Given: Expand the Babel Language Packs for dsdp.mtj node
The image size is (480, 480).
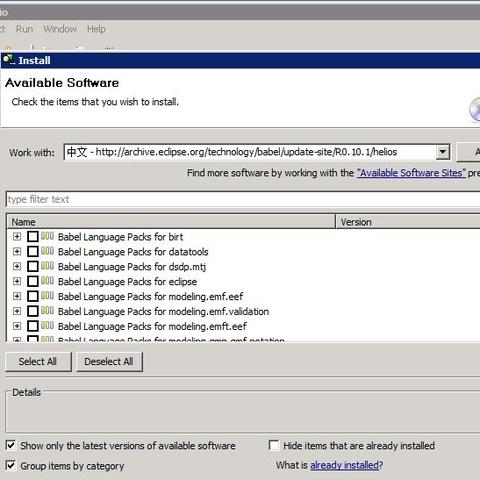Looking at the screenshot, I should [x=17, y=266].
